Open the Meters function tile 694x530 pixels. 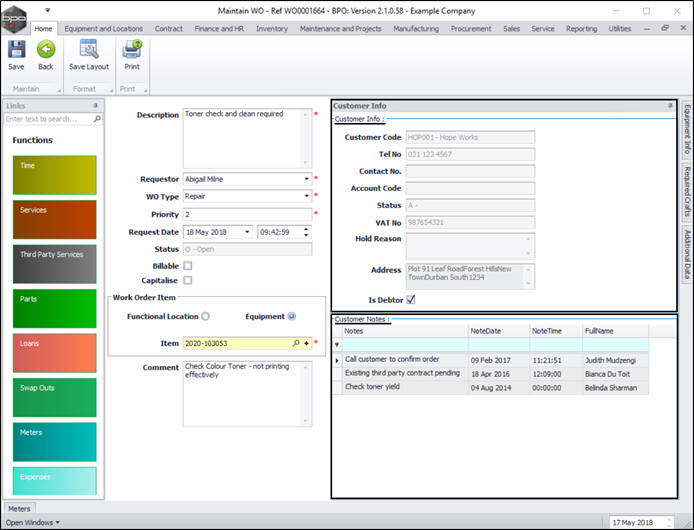[54, 442]
